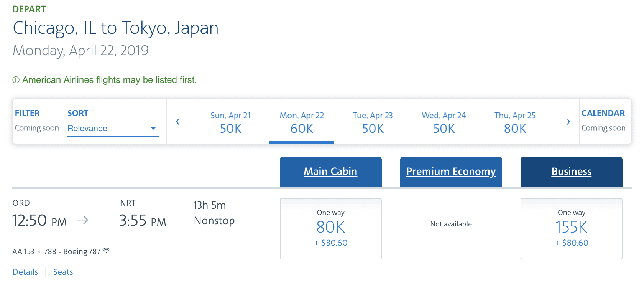The image size is (644, 284).
Task: Click the DEPART label
Action: pyautogui.click(x=29, y=9)
